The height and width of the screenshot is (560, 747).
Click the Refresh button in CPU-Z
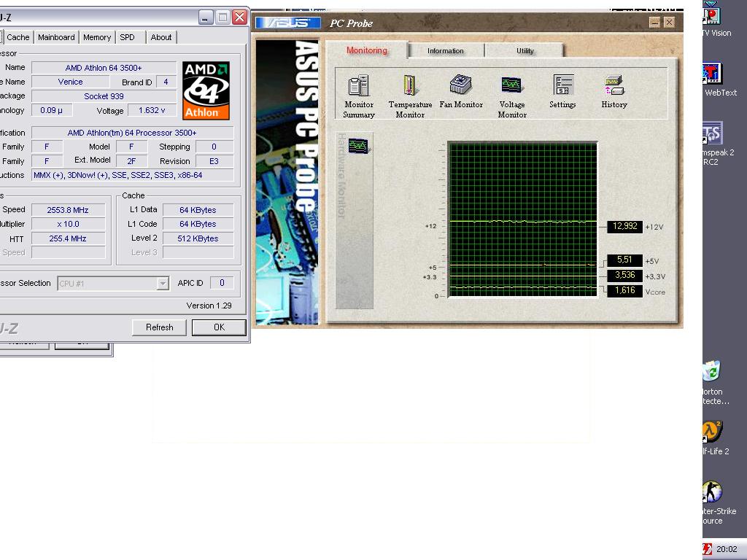[159, 327]
